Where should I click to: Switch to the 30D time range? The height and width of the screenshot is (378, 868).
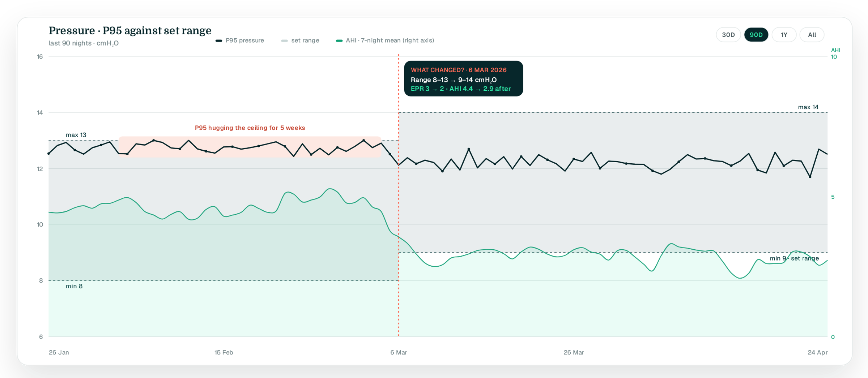pos(728,35)
